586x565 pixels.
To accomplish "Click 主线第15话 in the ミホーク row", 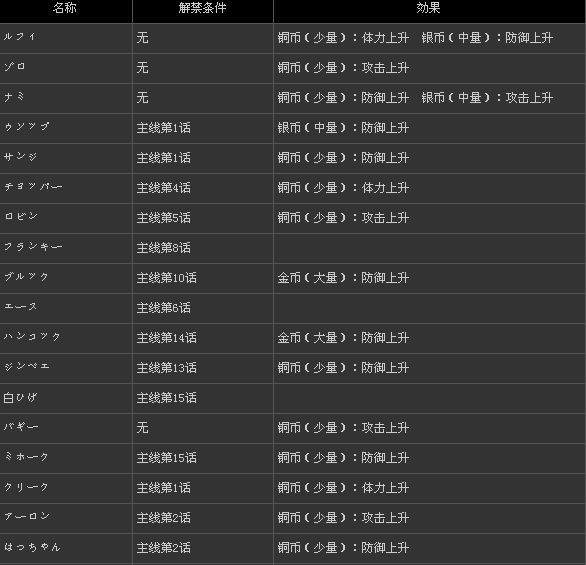I will 167,458.
